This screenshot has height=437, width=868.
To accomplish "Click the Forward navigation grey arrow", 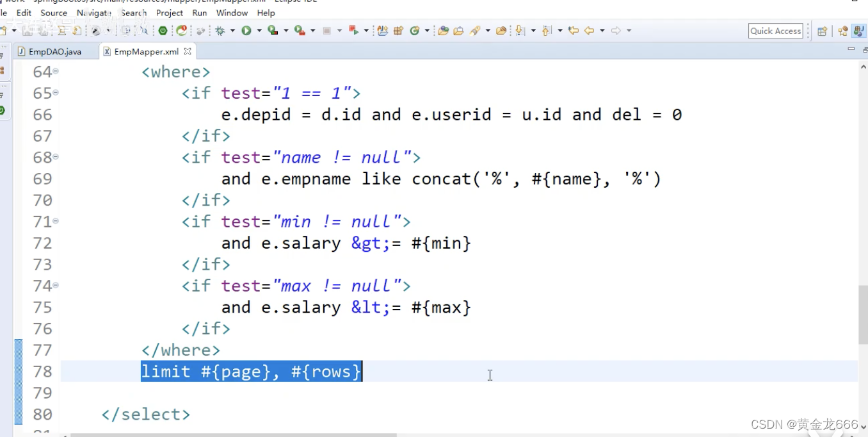I will tap(616, 31).
